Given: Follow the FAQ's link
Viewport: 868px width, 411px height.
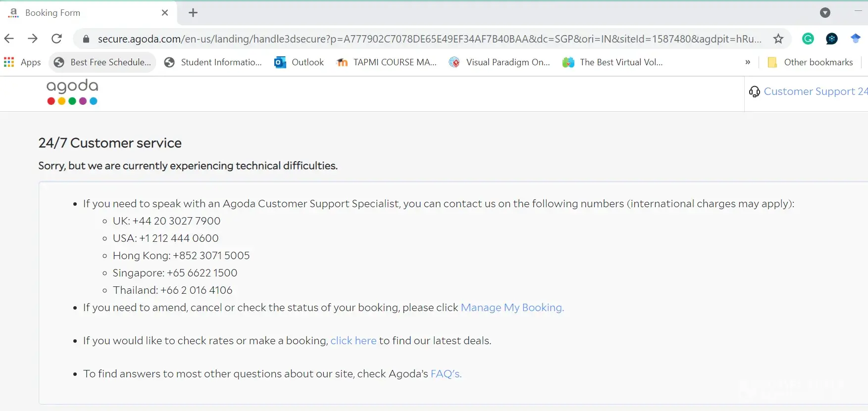Looking at the screenshot, I should (x=446, y=374).
